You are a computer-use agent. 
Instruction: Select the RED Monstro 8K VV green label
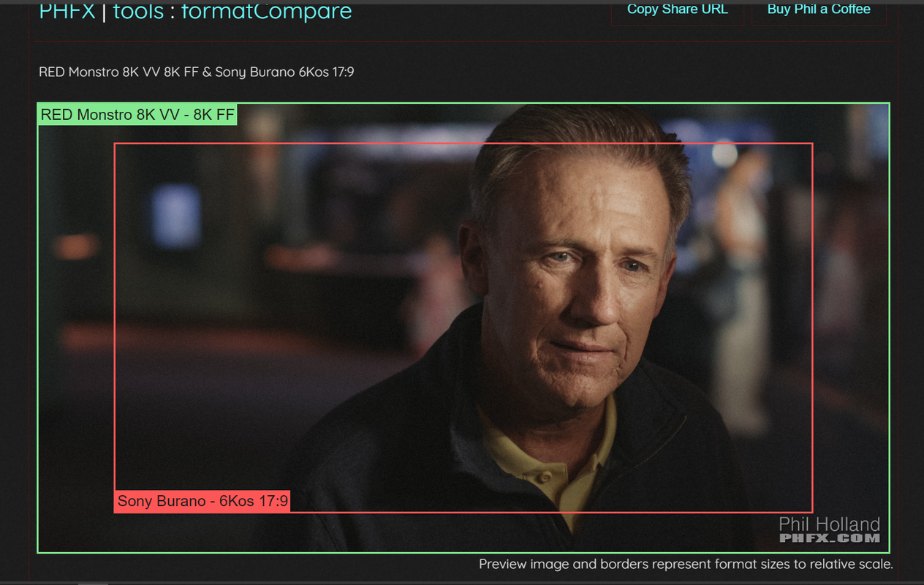tap(137, 115)
